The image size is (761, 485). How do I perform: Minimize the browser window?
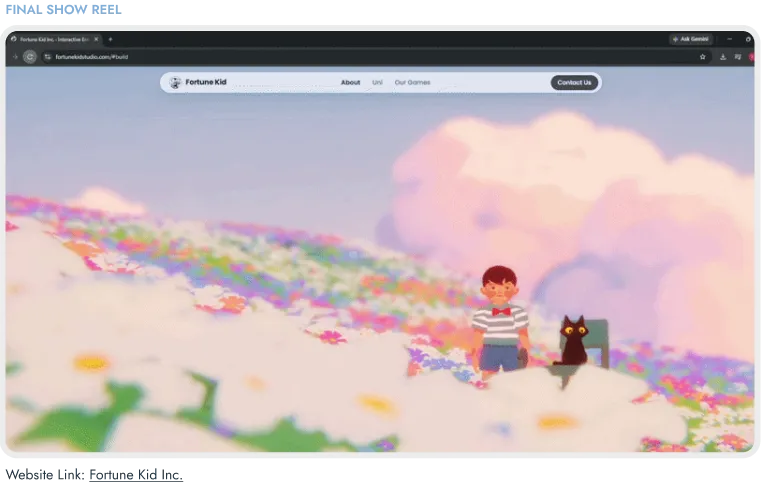click(x=729, y=39)
